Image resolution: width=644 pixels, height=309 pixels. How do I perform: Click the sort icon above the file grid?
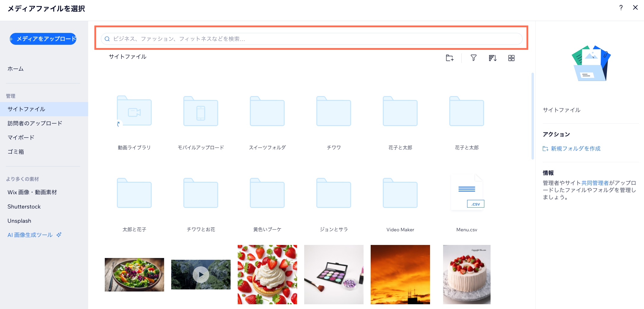coord(492,58)
